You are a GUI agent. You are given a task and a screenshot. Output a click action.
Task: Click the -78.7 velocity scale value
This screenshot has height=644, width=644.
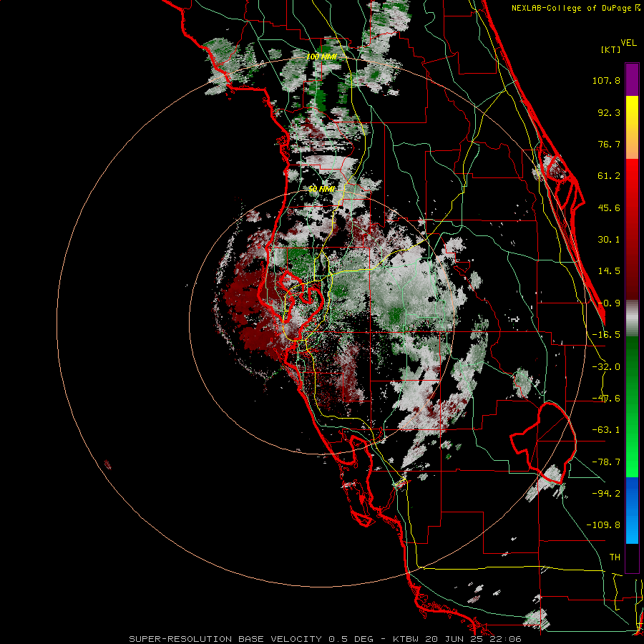point(606,462)
